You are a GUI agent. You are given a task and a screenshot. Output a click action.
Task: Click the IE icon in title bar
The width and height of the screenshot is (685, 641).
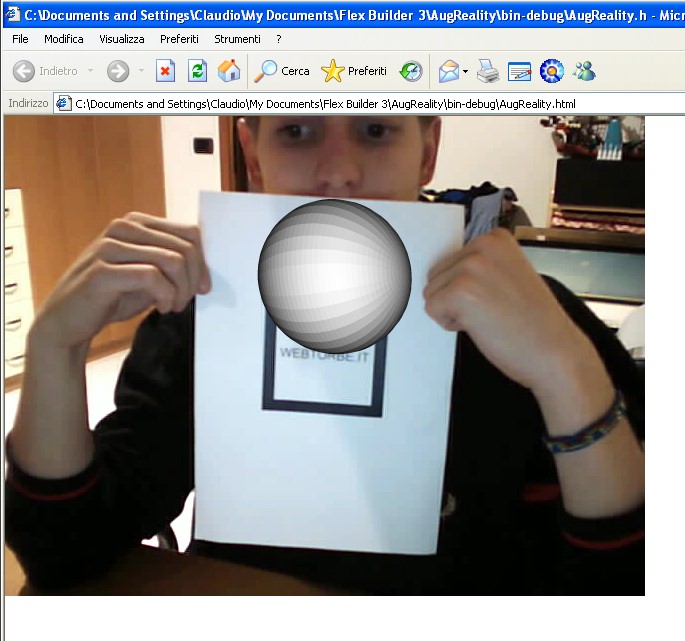click(12, 14)
